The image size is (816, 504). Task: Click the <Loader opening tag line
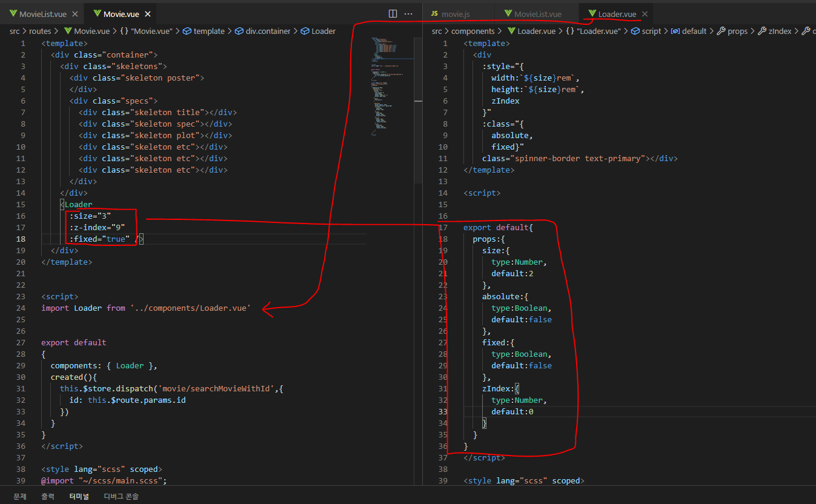[x=76, y=204]
